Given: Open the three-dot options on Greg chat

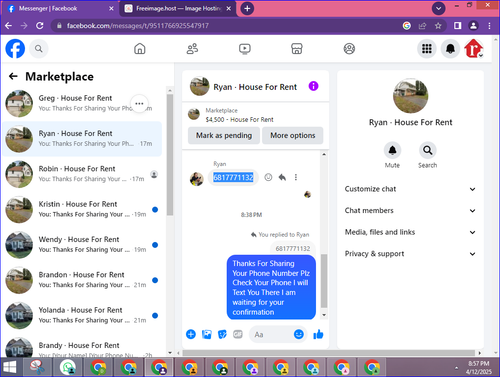Looking at the screenshot, I should 139,103.
